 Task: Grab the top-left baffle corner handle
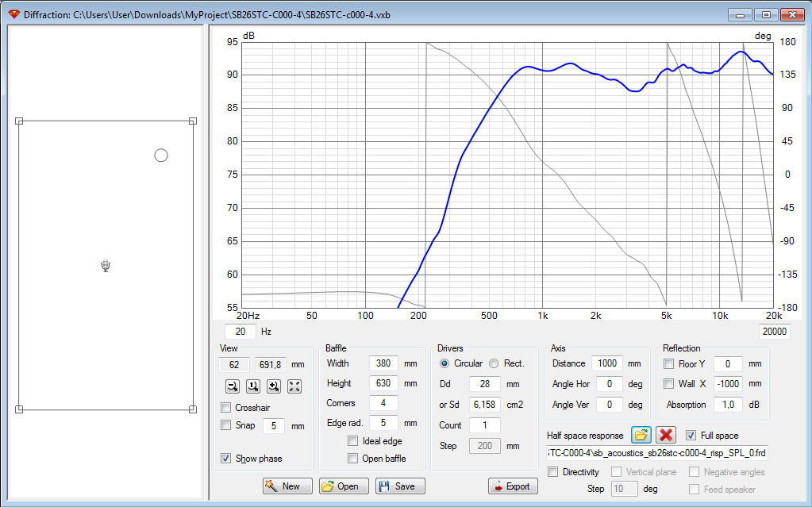(x=19, y=121)
